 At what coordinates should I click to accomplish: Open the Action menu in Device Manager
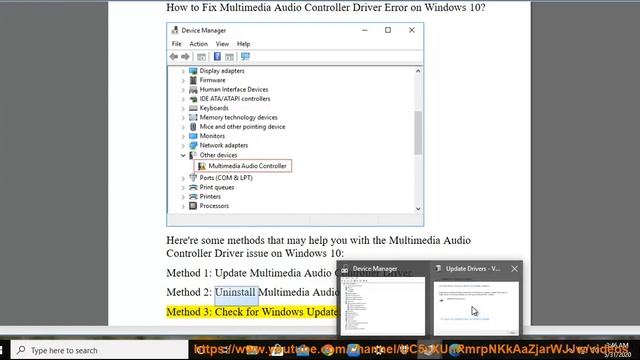198,44
